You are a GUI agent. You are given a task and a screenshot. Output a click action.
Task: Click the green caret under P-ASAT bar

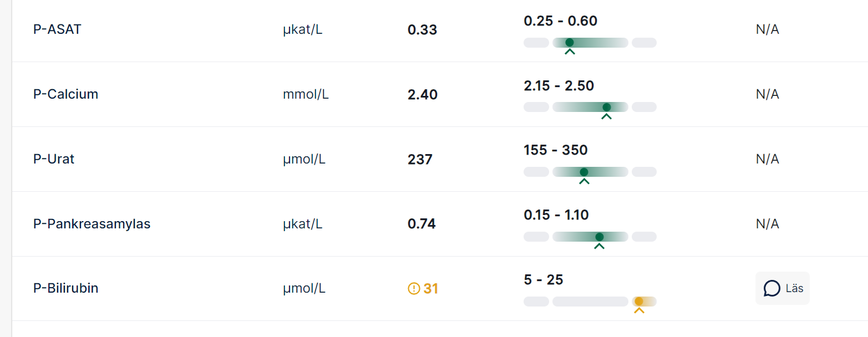[570, 52]
